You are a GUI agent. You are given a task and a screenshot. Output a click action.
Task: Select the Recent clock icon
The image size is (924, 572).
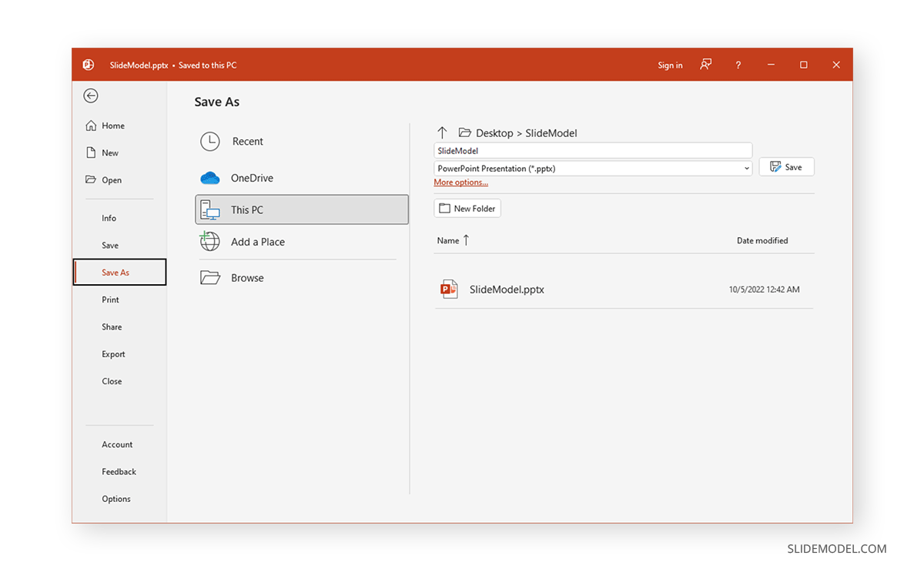(x=209, y=141)
